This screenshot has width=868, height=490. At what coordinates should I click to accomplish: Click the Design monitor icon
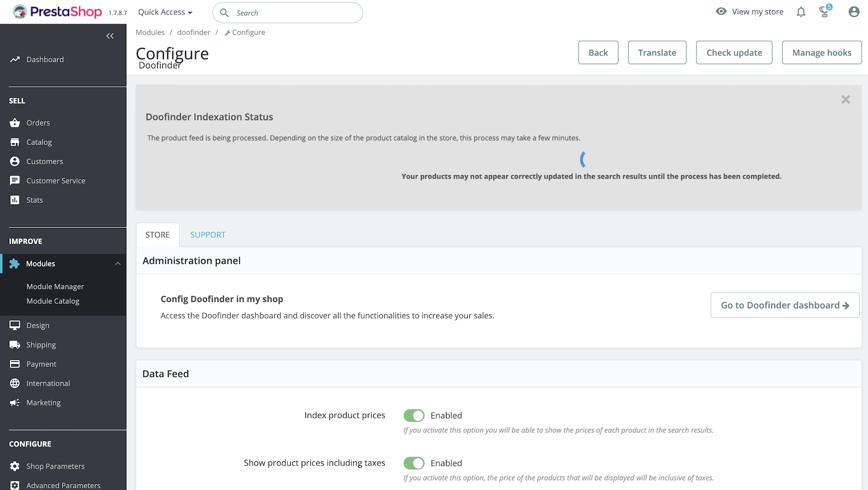[x=15, y=326]
